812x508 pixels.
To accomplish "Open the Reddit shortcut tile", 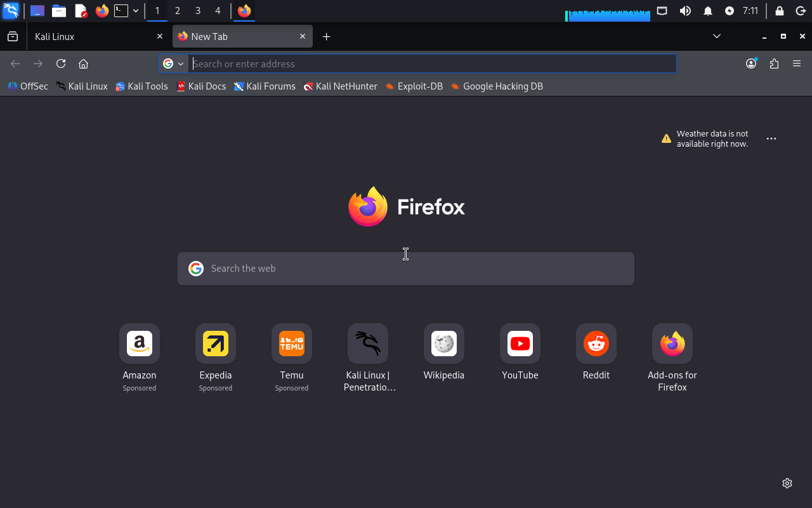I will pyautogui.click(x=596, y=344).
